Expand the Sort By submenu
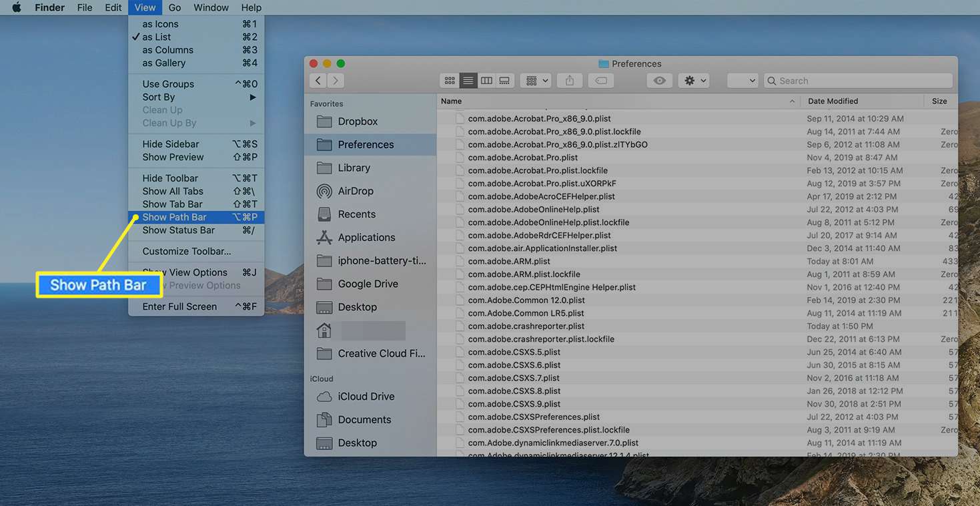This screenshot has width=980, height=506. (x=159, y=97)
